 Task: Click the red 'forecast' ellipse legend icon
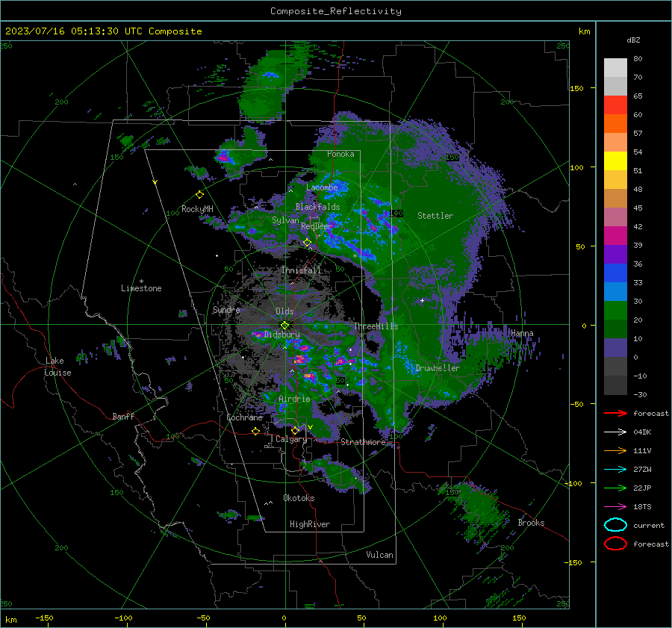click(x=615, y=544)
